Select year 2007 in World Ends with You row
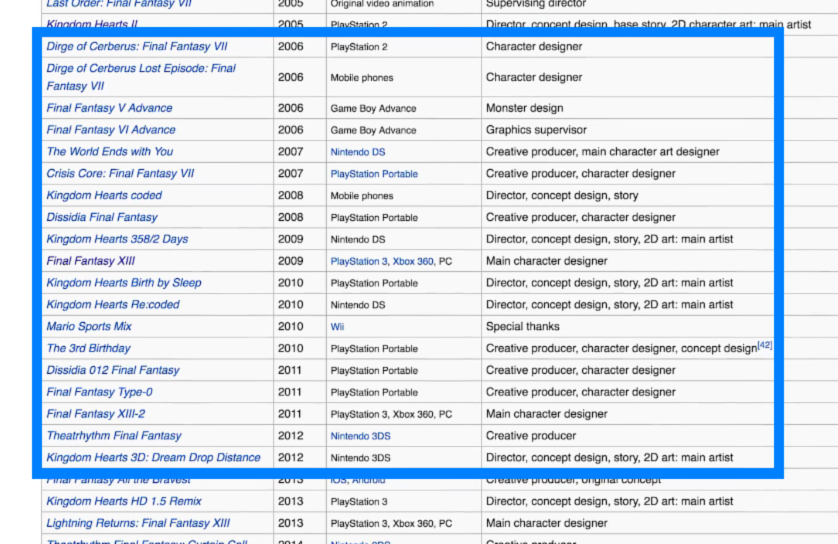This screenshot has width=838, height=544. (x=290, y=152)
